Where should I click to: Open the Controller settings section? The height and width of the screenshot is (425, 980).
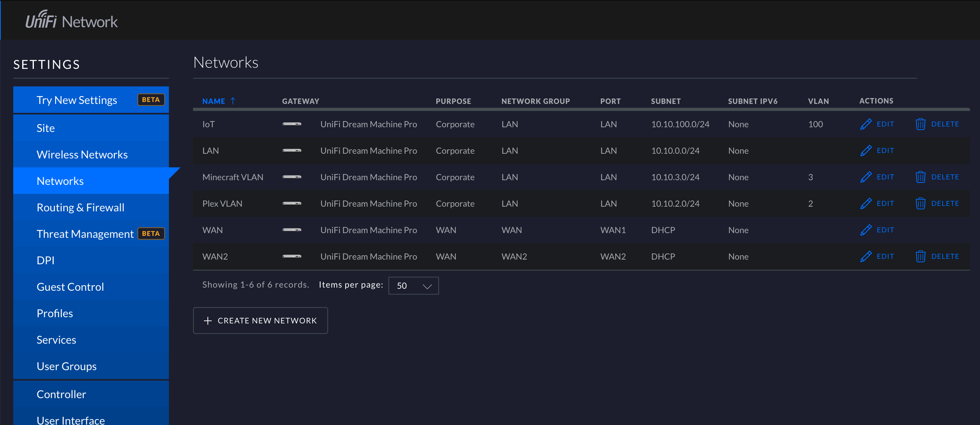[x=91, y=394]
